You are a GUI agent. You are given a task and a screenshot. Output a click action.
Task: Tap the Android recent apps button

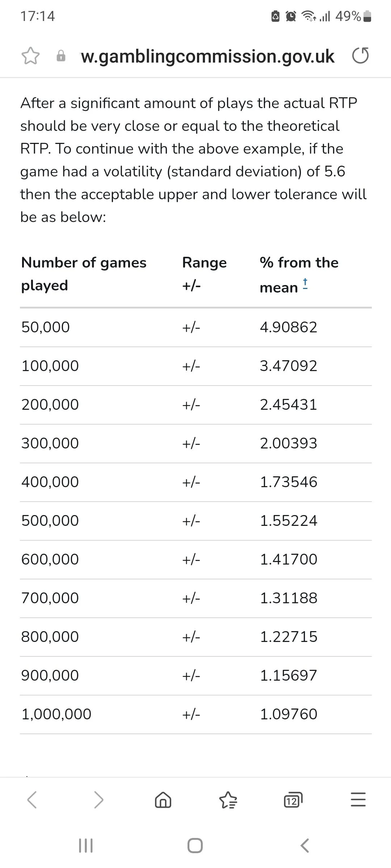click(86, 846)
